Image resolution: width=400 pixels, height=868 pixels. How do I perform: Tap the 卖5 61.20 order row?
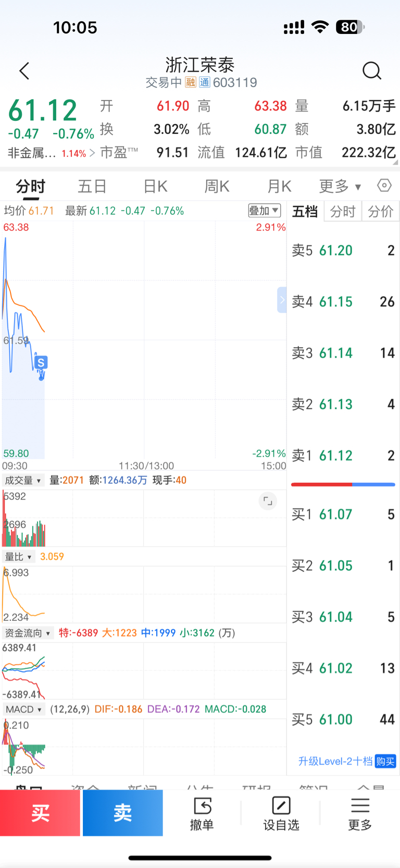pos(343,250)
